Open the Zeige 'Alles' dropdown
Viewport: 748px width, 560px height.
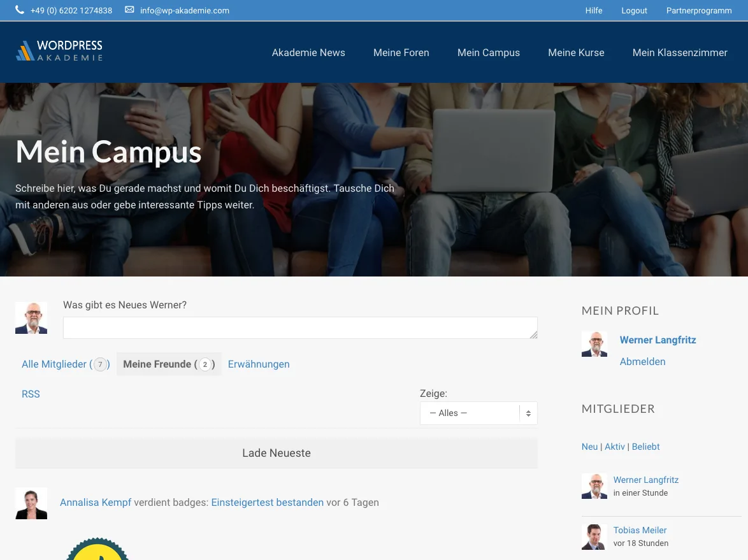coord(478,413)
